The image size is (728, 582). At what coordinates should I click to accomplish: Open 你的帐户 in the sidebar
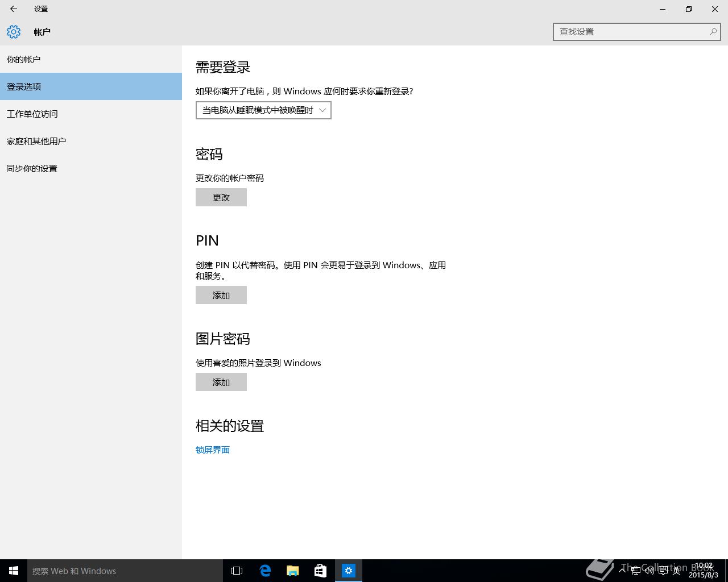[91, 59]
